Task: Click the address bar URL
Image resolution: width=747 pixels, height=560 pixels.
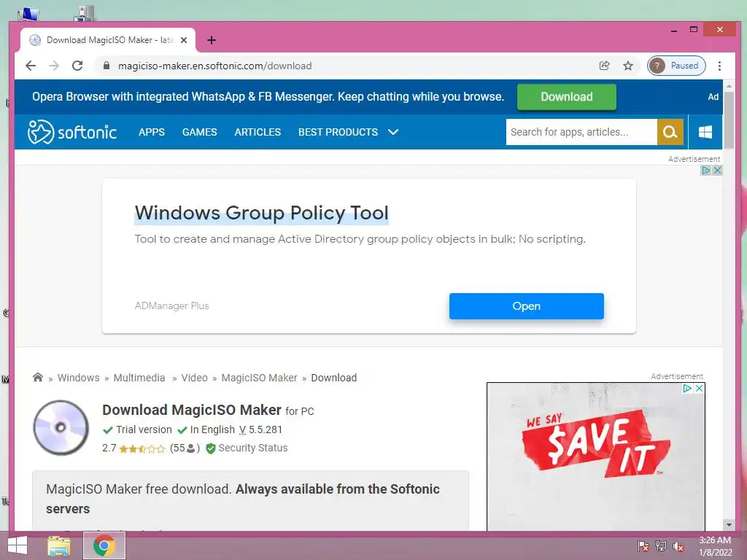Action: click(x=215, y=66)
